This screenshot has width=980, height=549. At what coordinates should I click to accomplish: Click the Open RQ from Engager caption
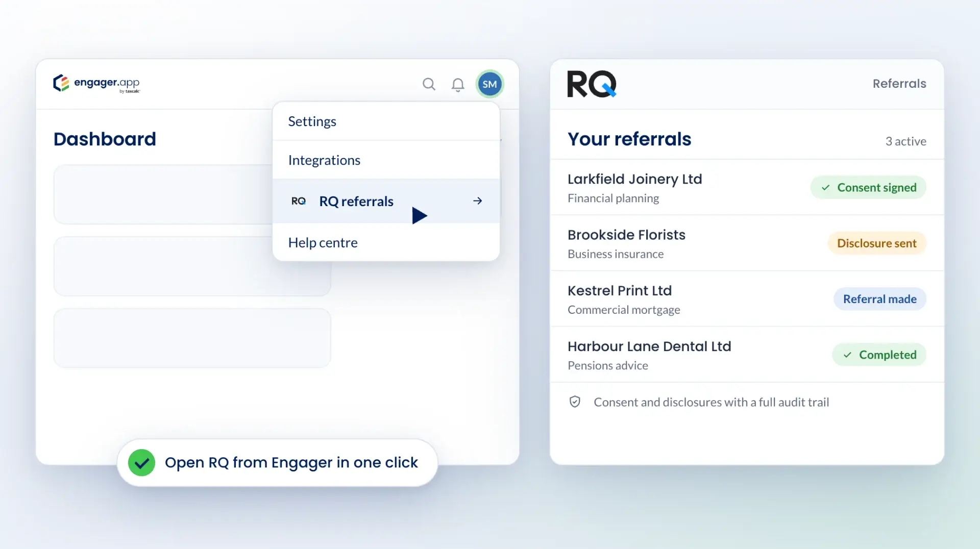[291, 463]
